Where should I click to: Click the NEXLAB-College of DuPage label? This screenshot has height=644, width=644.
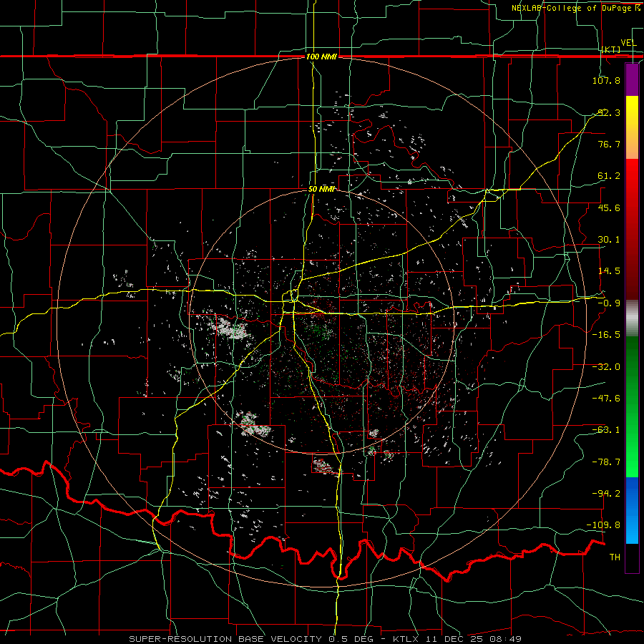point(571,8)
